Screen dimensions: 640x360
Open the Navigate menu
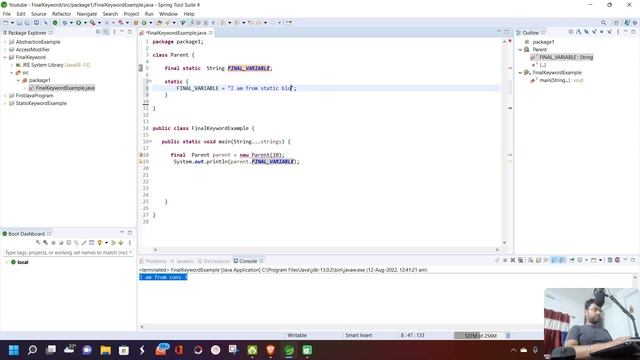(x=87, y=14)
